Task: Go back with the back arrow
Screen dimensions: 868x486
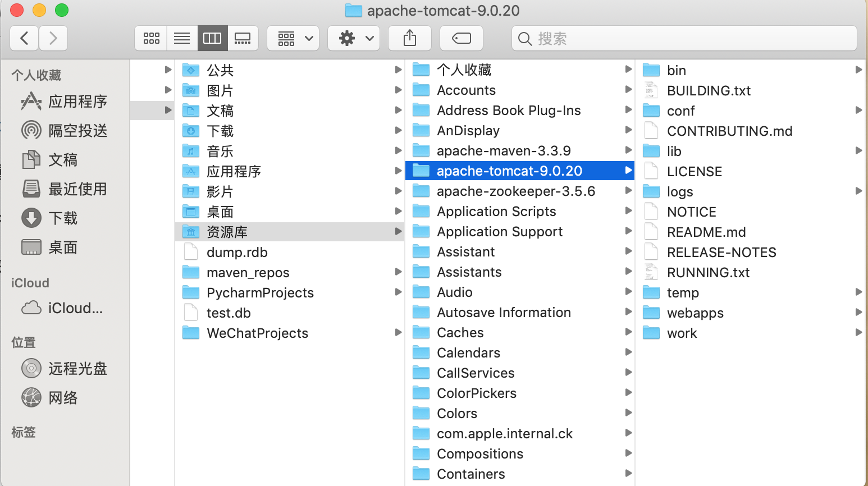Action: pyautogui.click(x=24, y=38)
